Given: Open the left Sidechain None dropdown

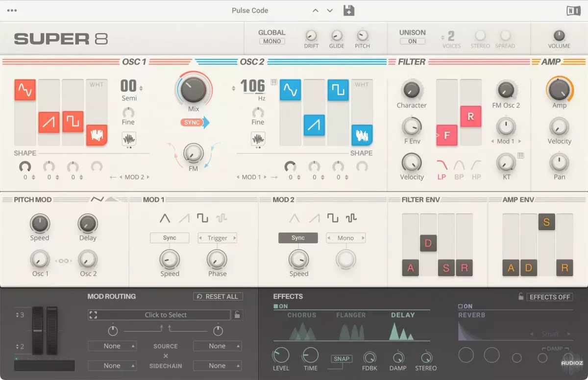Looking at the screenshot, I should [x=112, y=366].
